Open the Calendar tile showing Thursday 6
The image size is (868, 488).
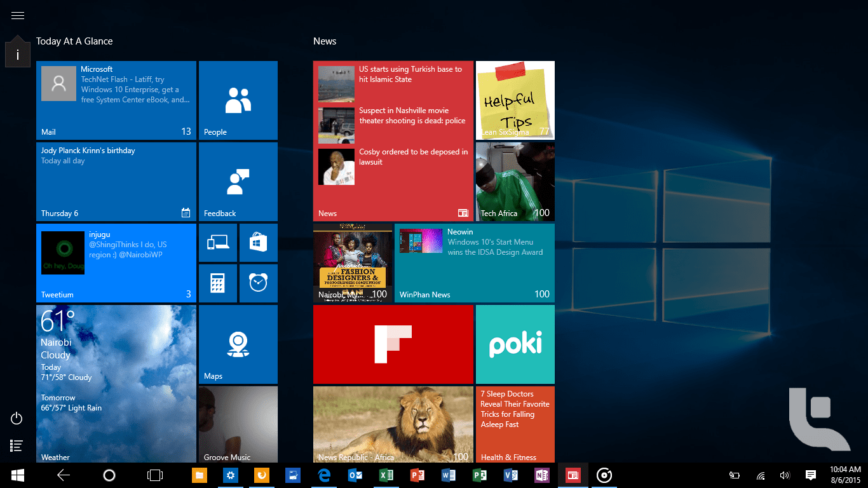[x=116, y=182]
